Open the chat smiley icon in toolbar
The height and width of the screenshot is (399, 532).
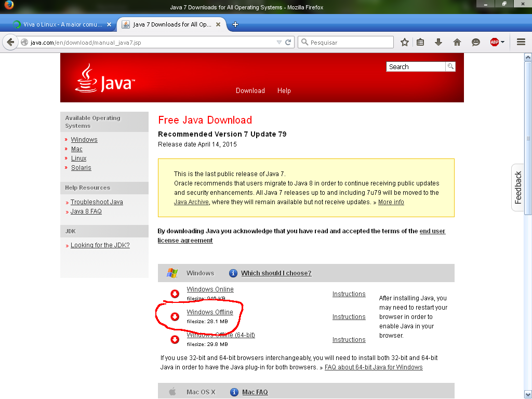pyautogui.click(x=476, y=43)
